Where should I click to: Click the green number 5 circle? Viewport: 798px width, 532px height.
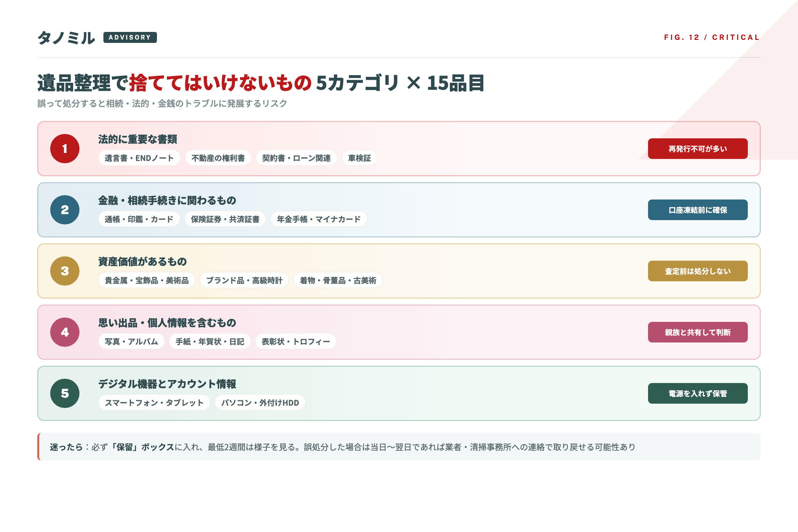click(x=65, y=393)
